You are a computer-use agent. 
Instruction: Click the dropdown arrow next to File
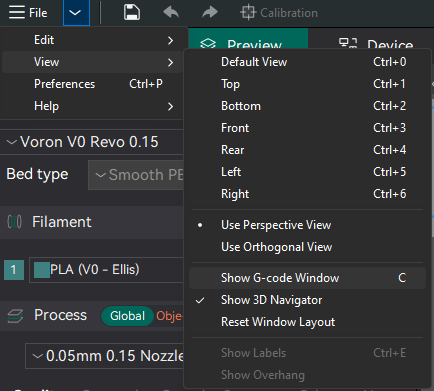(76, 13)
